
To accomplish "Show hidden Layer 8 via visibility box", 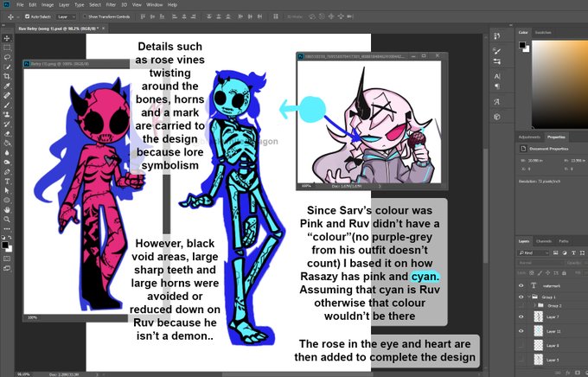I will pyautogui.click(x=521, y=345).
